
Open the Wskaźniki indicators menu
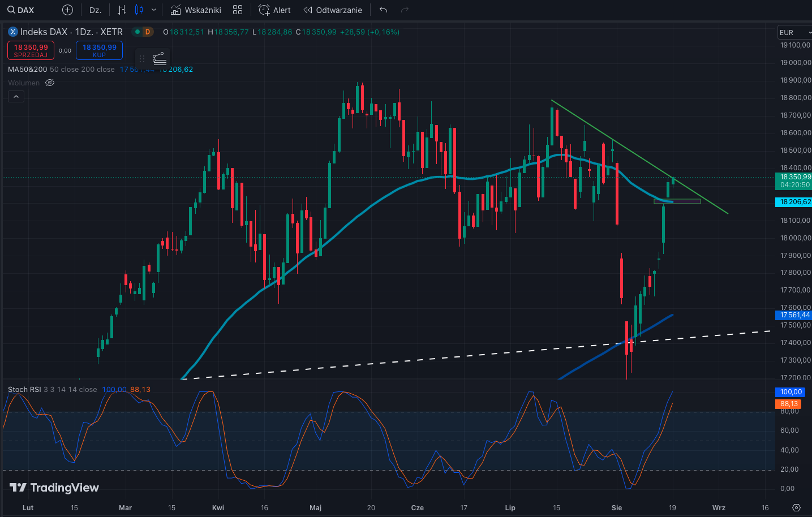pos(196,10)
